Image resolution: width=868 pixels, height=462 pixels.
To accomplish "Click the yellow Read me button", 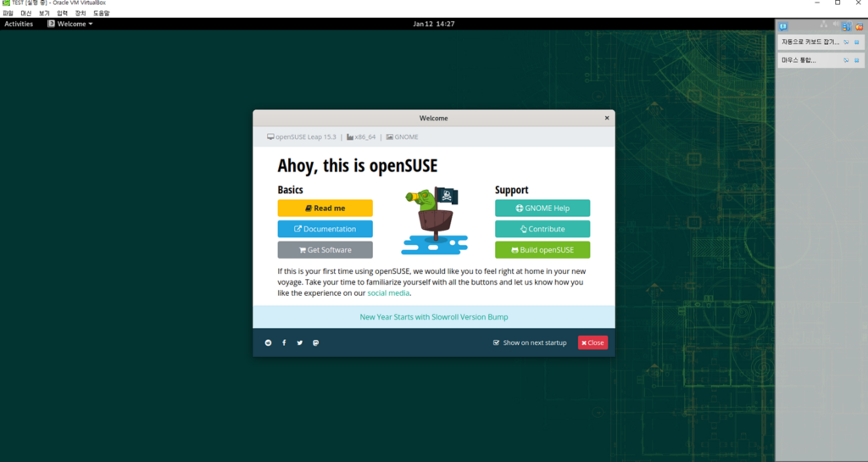I will 325,208.
